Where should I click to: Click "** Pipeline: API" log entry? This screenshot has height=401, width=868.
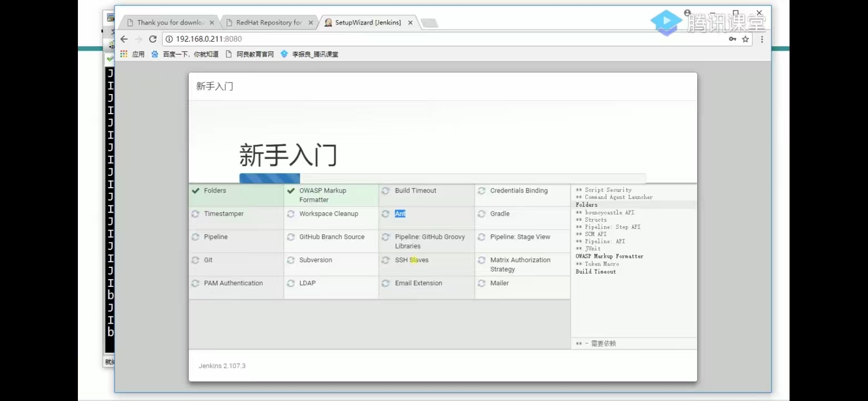pyautogui.click(x=600, y=241)
